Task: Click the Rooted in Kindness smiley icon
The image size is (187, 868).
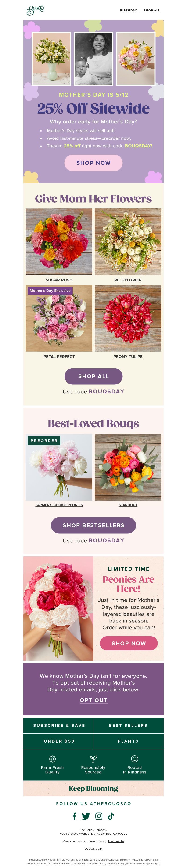Action: pyautogui.click(x=135, y=759)
